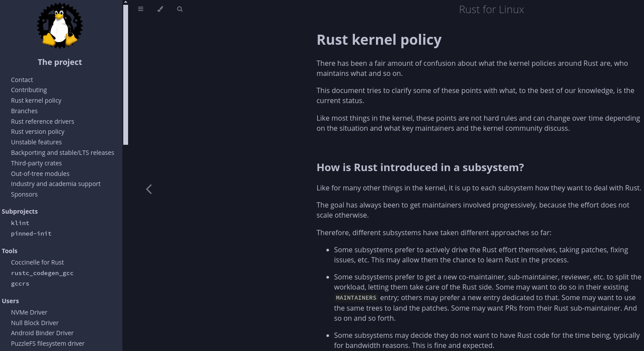Click the Tux penguin logo
Image resolution: width=644 pixels, height=351 pixels.
(60, 25)
